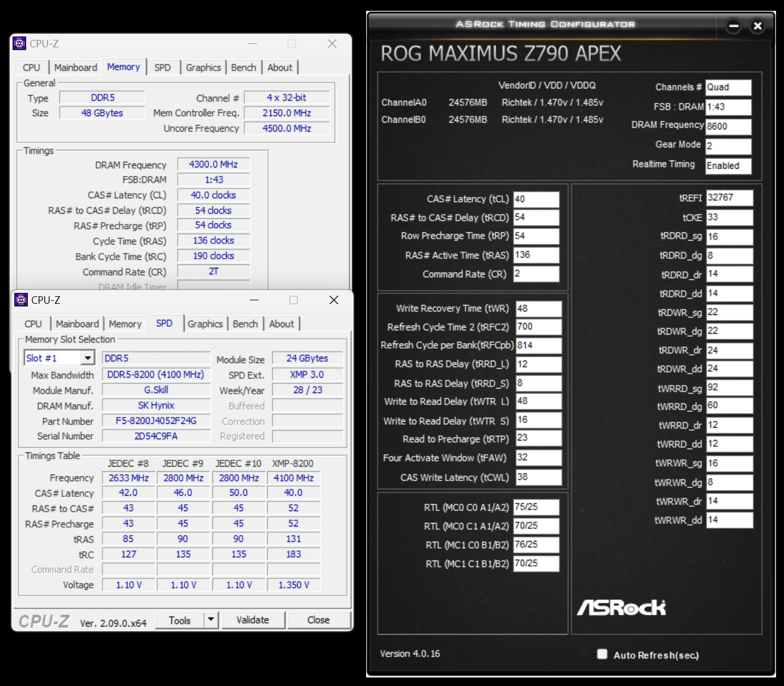Image resolution: width=784 pixels, height=686 pixels.
Task: Click the Uncore Frequency 4500.0 MHz value
Action: click(x=287, y=128)
